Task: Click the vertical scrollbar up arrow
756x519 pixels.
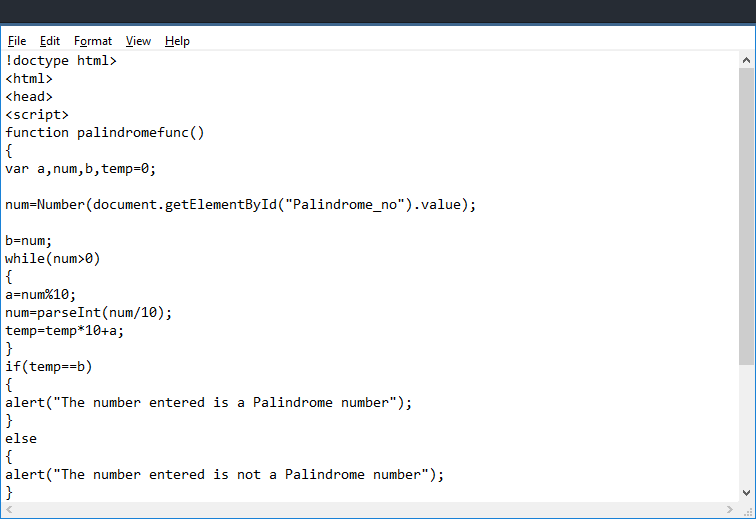Action: (x=746, y=60)
